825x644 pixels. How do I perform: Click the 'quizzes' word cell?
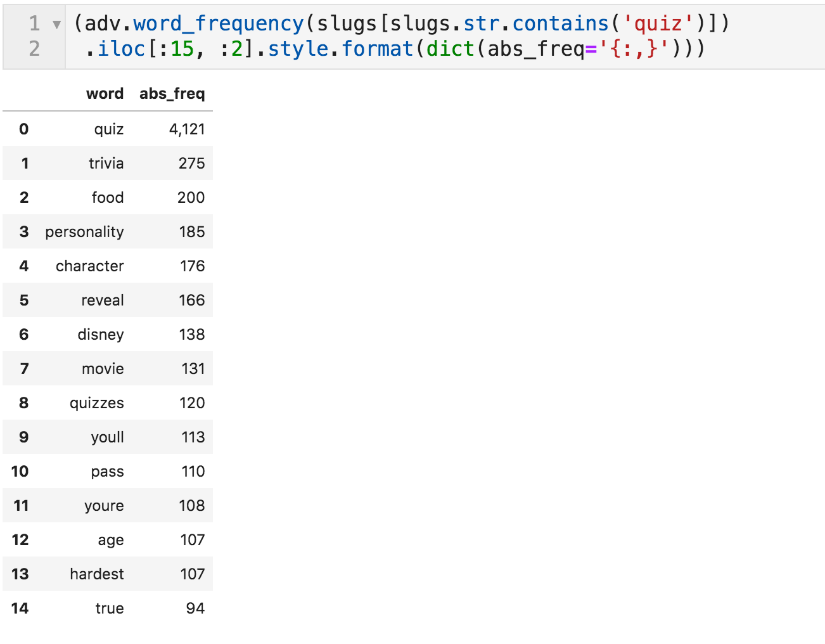click(x=96, y=403)
